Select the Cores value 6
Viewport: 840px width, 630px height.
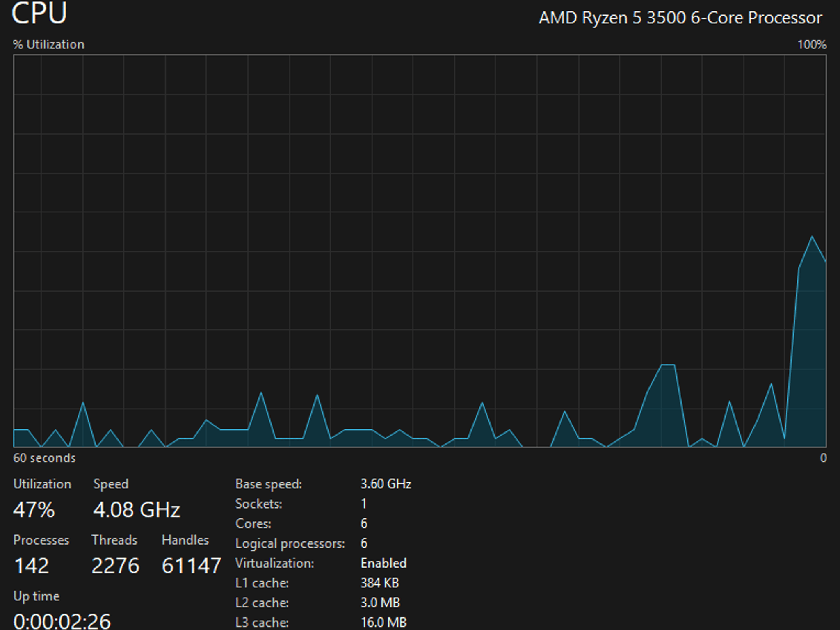click(x=364, y=524)
